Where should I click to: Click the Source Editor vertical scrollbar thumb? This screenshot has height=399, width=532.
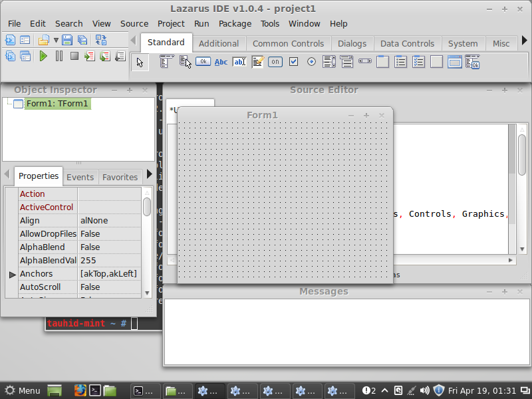(522, 155)
